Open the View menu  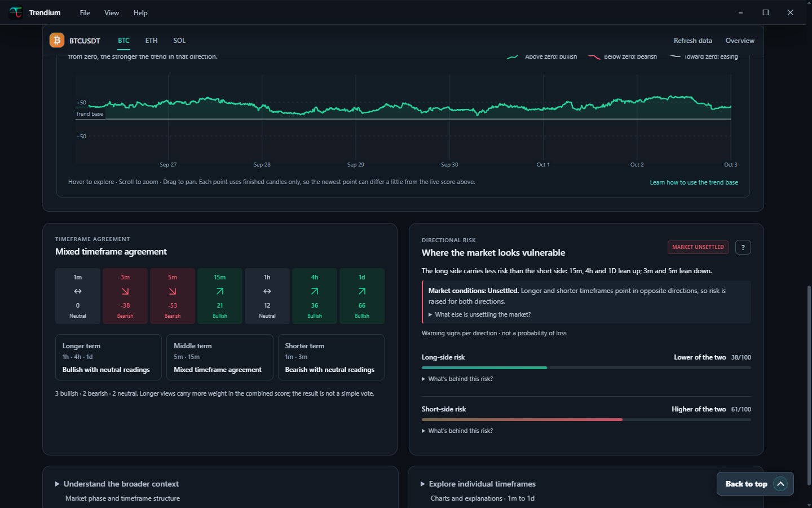coord(112,12)
